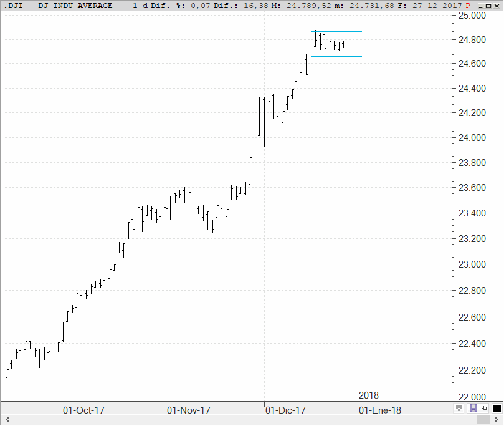Click the 23.000 price axis label
This screenshot has height=426, width=504.
(472, 264)
